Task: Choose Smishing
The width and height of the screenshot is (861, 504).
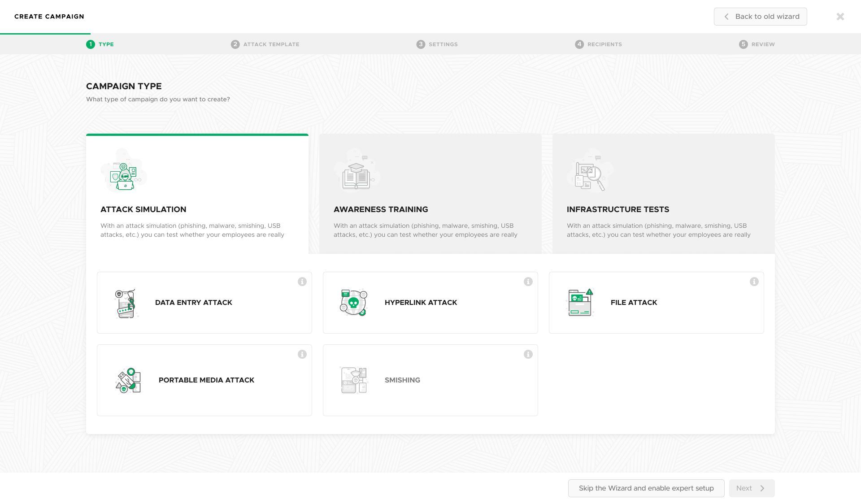Action: coord(430,380)
